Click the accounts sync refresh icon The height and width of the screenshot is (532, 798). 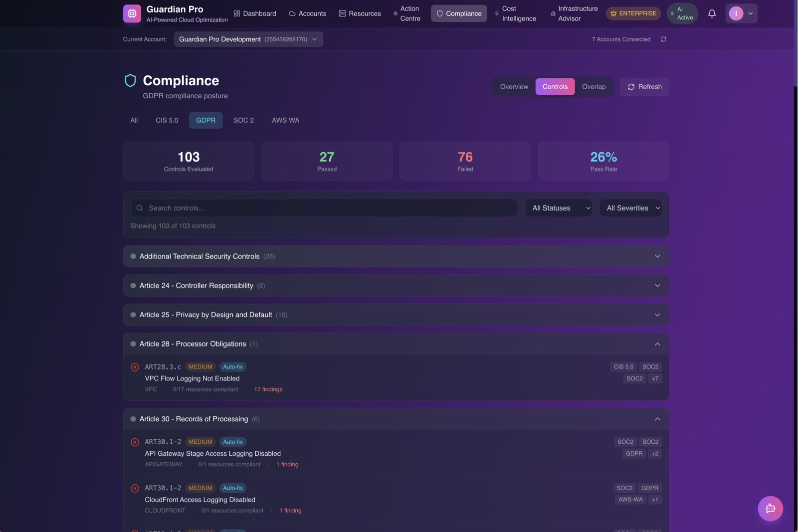click(663, 39)
